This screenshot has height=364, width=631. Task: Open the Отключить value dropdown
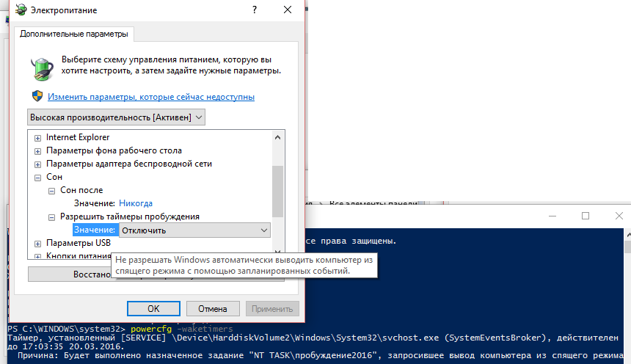[x=194, y=230]
